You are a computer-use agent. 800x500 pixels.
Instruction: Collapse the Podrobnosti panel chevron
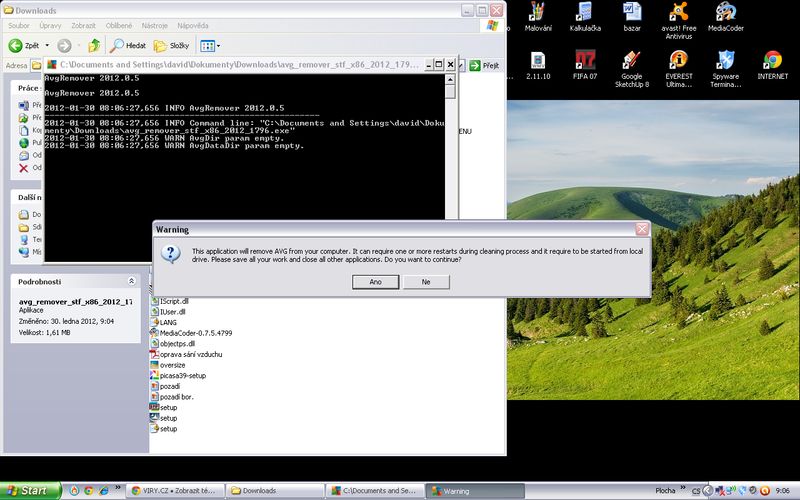(x=131, y=281)
